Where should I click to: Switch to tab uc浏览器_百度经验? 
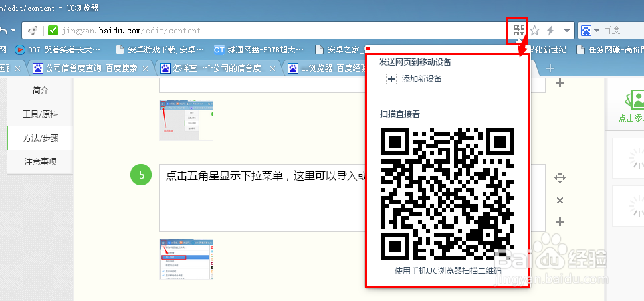pos(326,68)
